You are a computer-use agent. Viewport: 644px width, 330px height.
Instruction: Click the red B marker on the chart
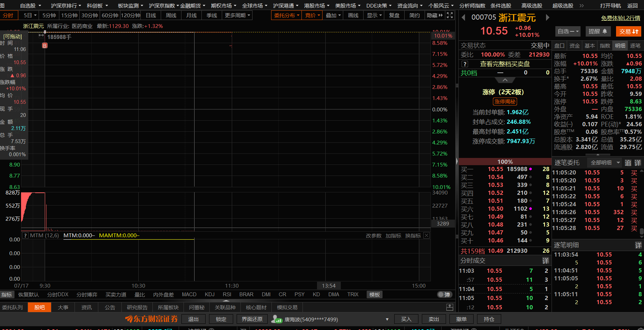coord(45,46)
